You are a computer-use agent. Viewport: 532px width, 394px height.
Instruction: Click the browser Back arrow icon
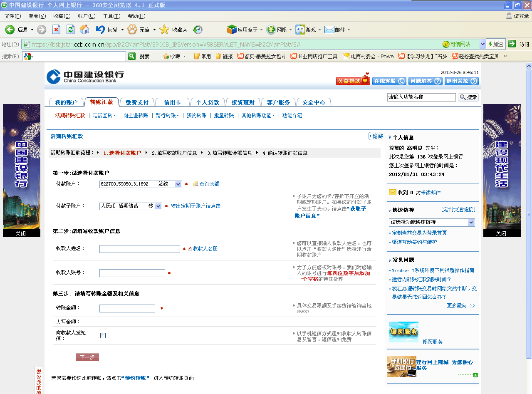pyautogui.click(x=10, y=30)
